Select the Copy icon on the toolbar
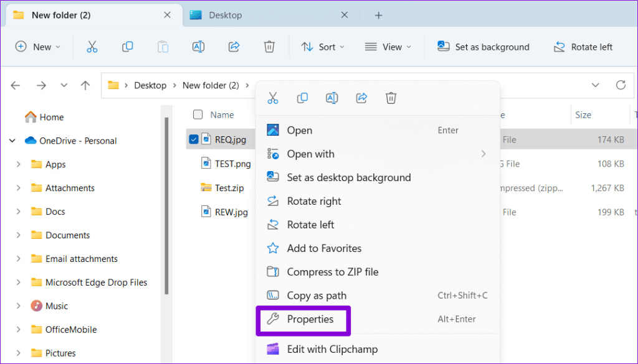Image resolution: width=638 pixels, height=364 pixels. click(x=127, y=47)
